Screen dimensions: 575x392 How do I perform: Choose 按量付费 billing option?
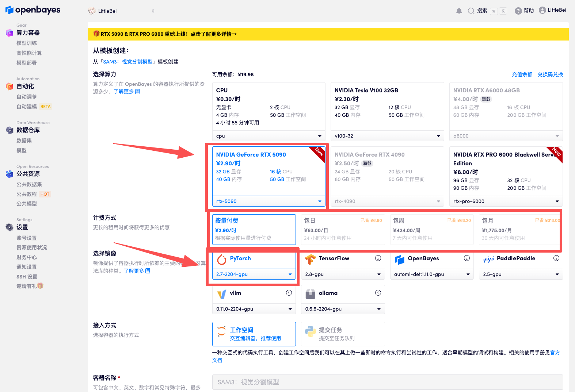coord(254,229)
